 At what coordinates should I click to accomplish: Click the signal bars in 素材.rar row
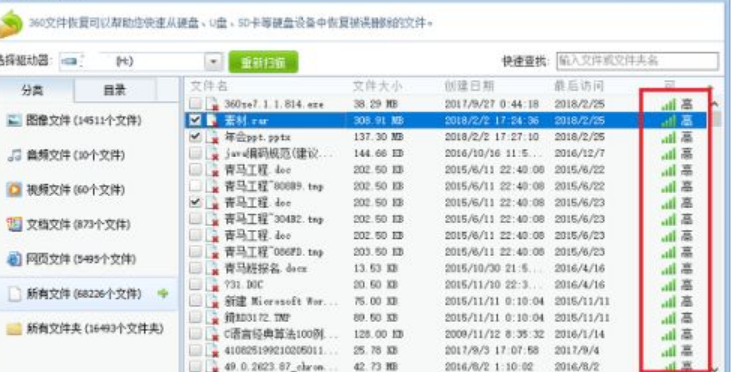(x=669, y=121)
